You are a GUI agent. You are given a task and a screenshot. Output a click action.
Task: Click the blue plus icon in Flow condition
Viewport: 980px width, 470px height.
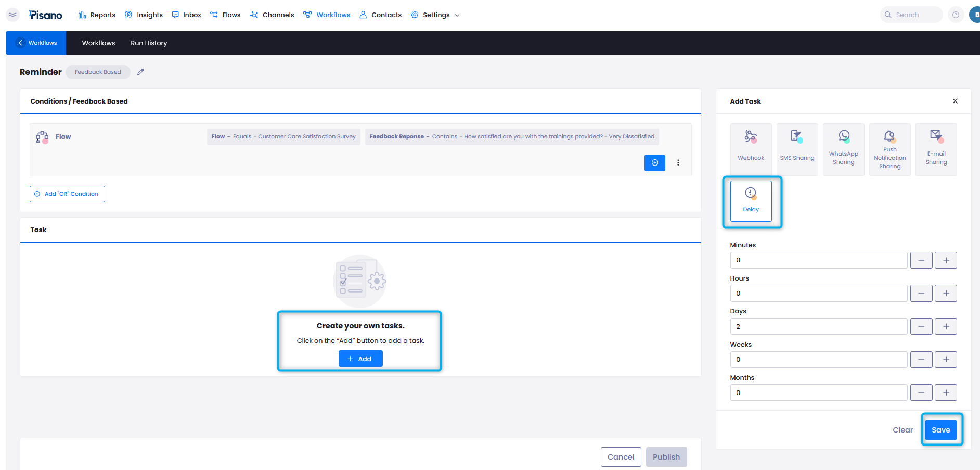point(654,163)
